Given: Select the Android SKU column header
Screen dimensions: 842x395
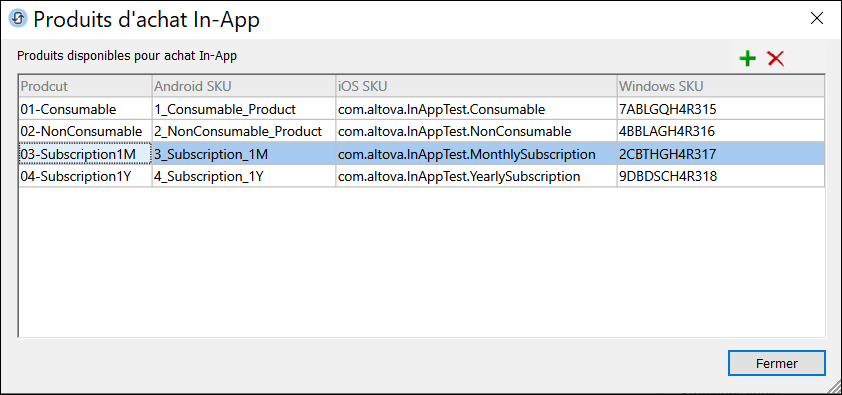Looking at the screenshot, I should (x=244, y=86).
